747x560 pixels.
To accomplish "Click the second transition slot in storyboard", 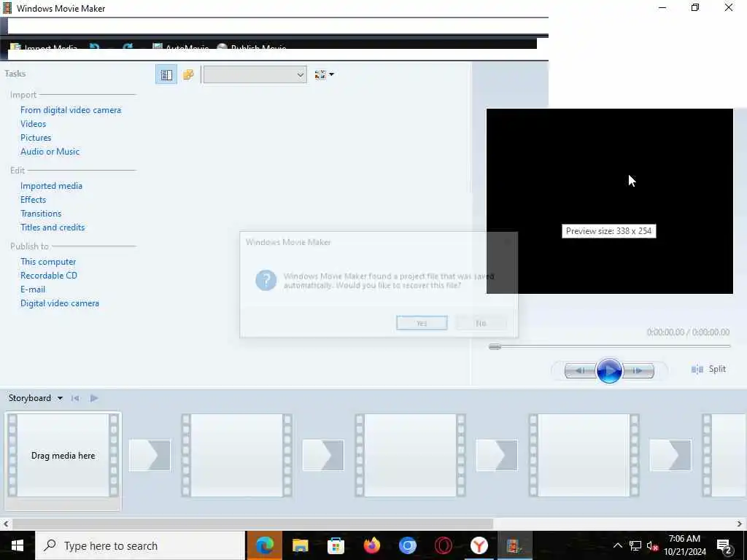I will (x=323, y=455).
